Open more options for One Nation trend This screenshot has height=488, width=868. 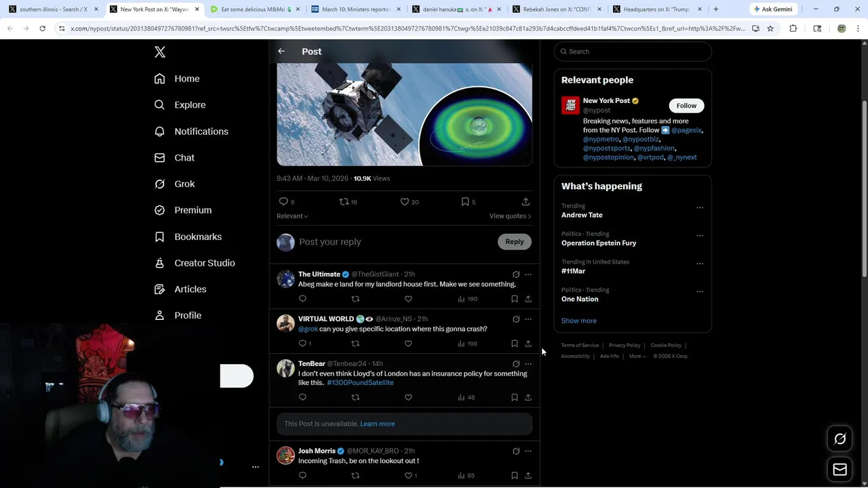click(x=700, y=292)
